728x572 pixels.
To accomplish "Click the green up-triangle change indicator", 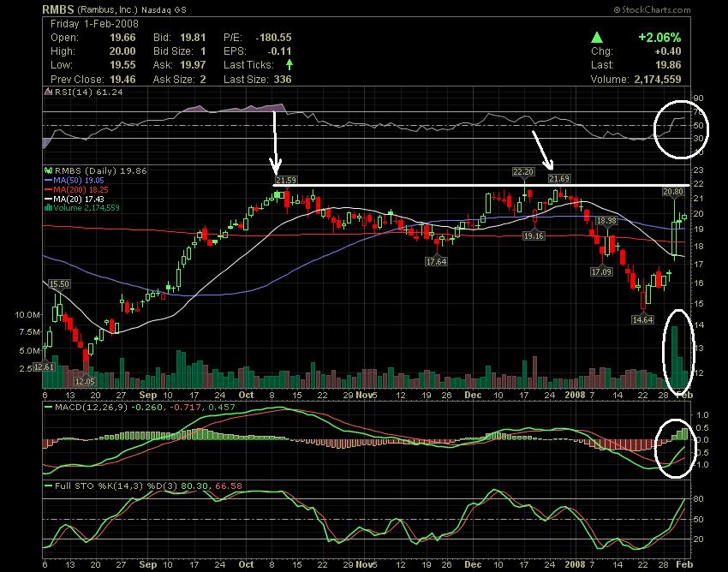I will click(597, 38).
